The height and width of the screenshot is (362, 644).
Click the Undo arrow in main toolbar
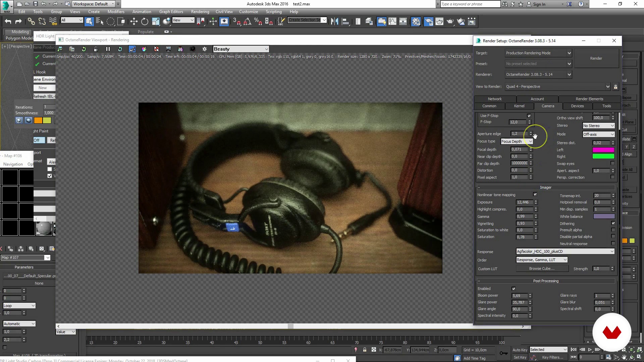pyautogui.click(x=8, y=21)
